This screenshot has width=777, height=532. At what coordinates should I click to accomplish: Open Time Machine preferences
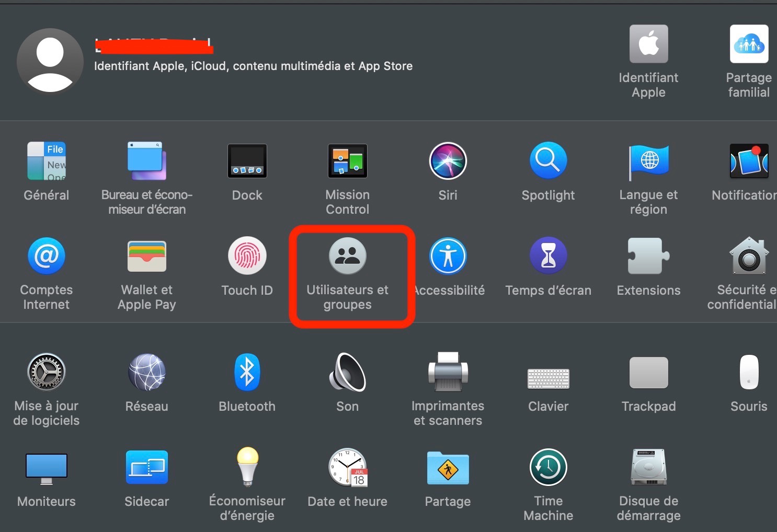pos(549,467)
